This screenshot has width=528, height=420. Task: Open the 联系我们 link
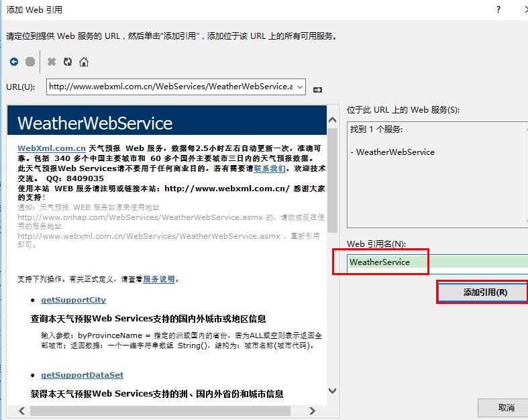pyautogui.click(x=270, y=168)
